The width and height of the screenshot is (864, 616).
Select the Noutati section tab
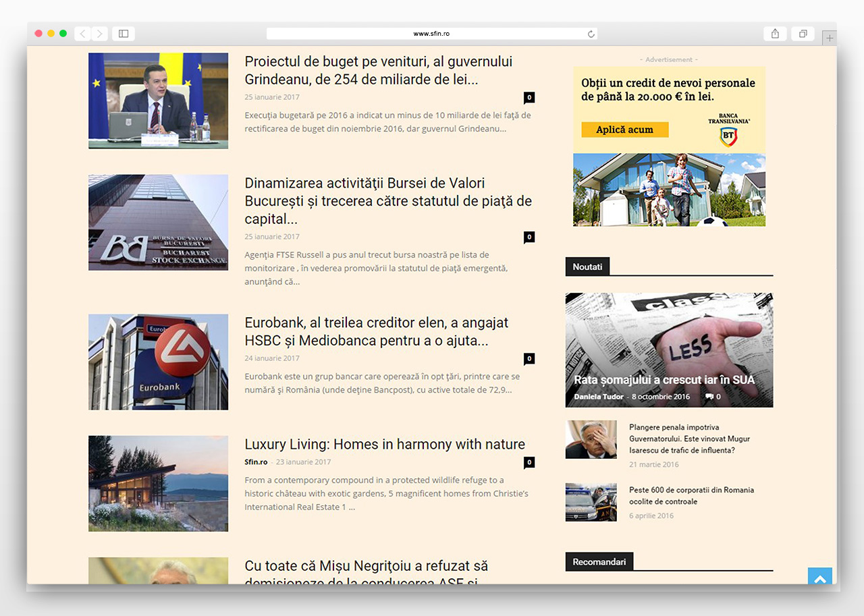(587, 267)
